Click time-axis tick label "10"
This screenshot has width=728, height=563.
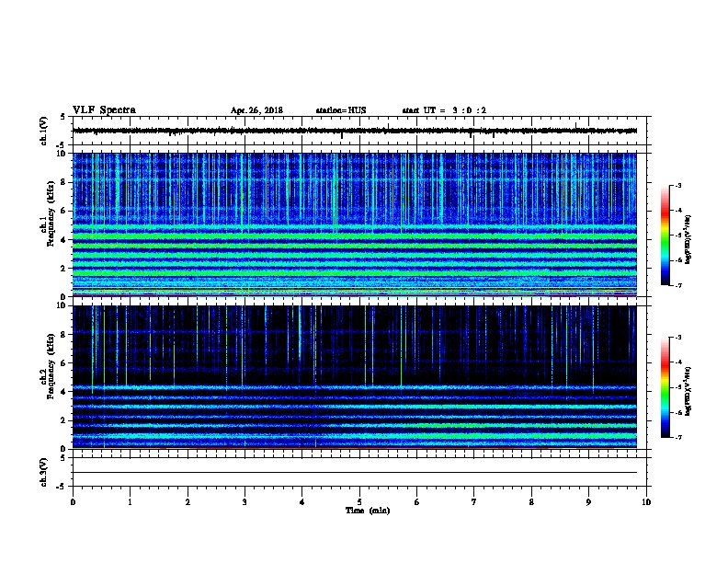(646, 501)
